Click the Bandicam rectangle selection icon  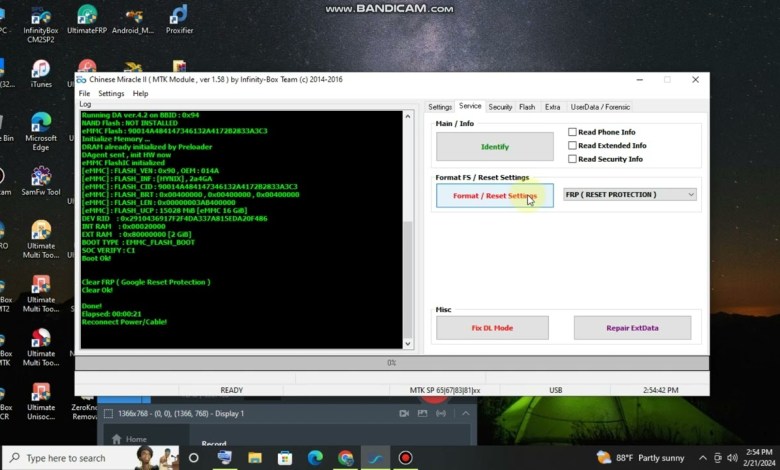pyautogui.click(x=108, y=413)
